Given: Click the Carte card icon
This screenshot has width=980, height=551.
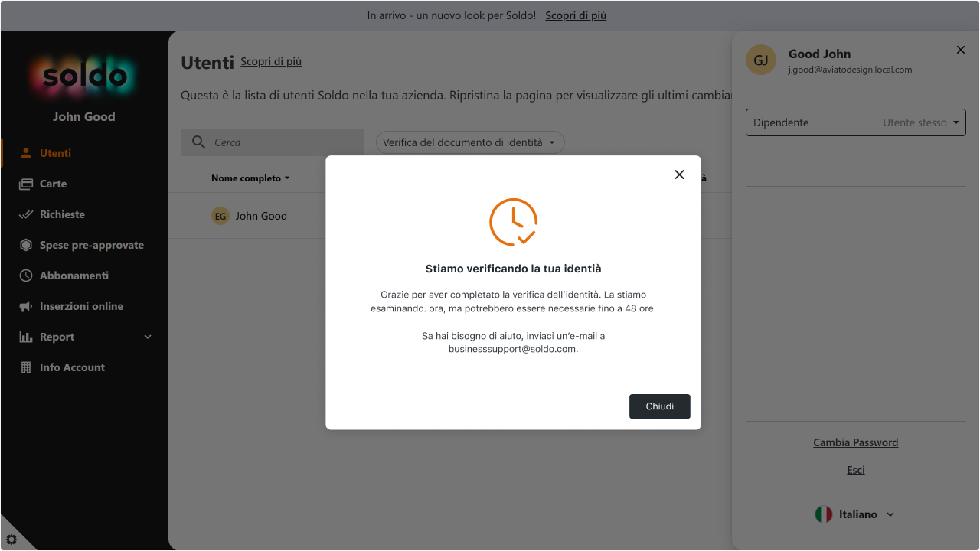Looking at the screenshot, I should pyautogui.click(x=26, y=184).
